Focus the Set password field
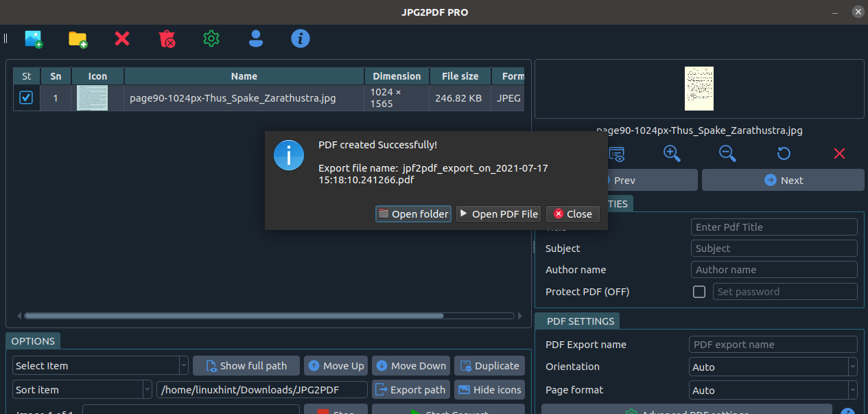Viewport: 868px width, 414px height. pos(785,292)
